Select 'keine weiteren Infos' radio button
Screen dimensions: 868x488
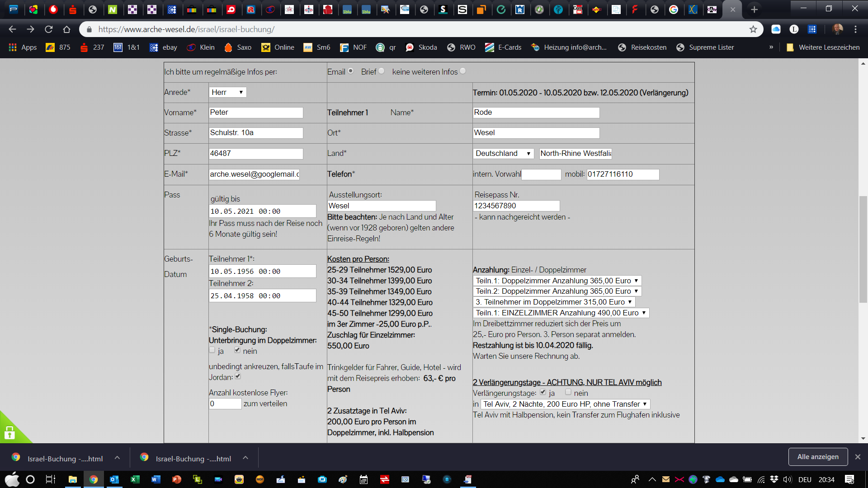click(462, 71)
